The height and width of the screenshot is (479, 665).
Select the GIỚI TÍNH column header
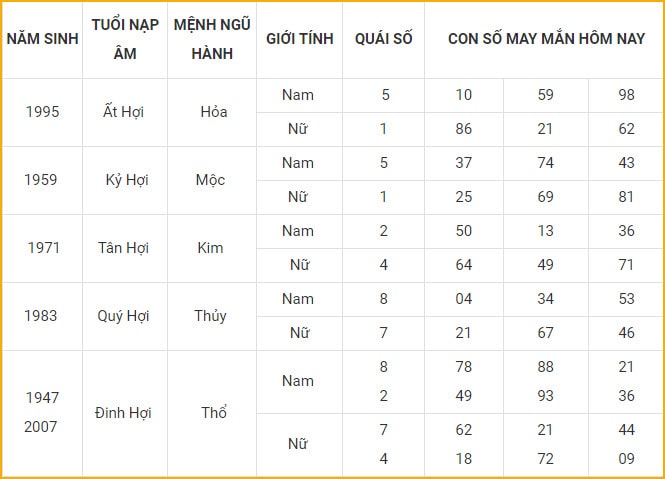300,39
